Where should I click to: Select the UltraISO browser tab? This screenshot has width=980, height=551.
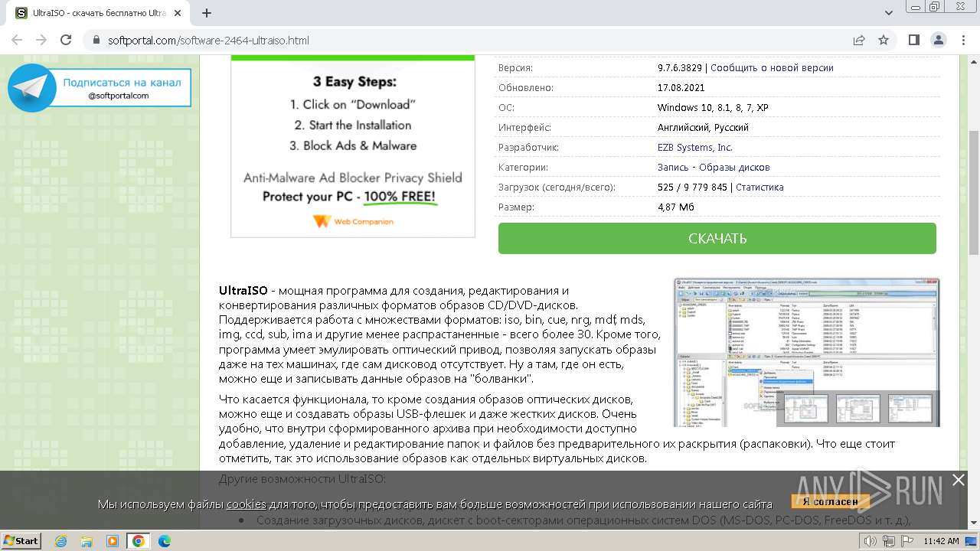100,13
